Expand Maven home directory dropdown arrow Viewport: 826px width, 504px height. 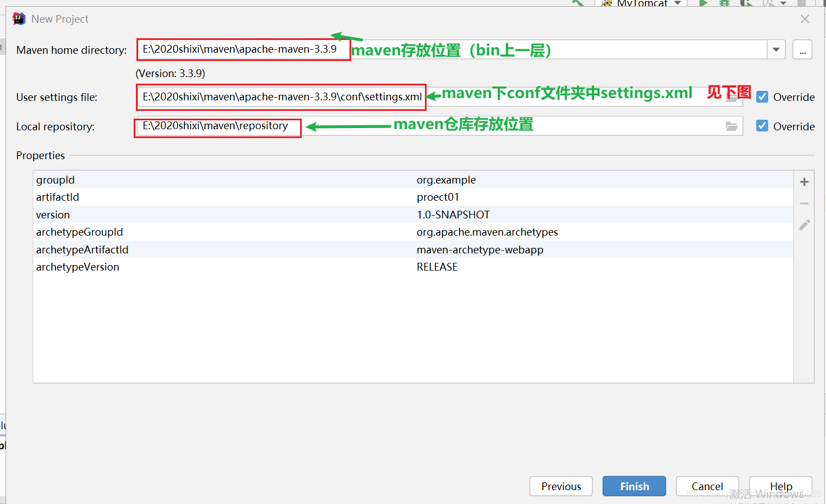(x=776, y=50)
